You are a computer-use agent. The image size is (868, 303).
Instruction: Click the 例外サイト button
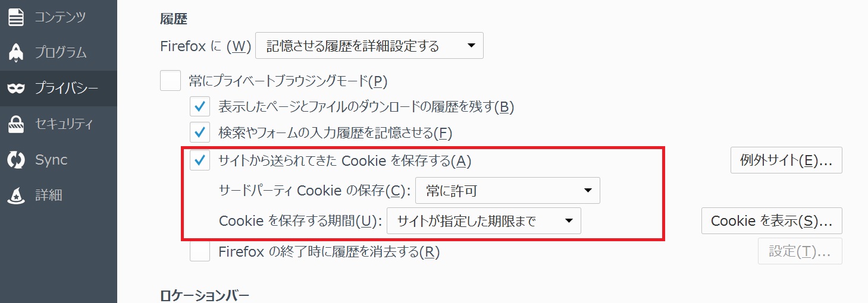click(786, 160)
